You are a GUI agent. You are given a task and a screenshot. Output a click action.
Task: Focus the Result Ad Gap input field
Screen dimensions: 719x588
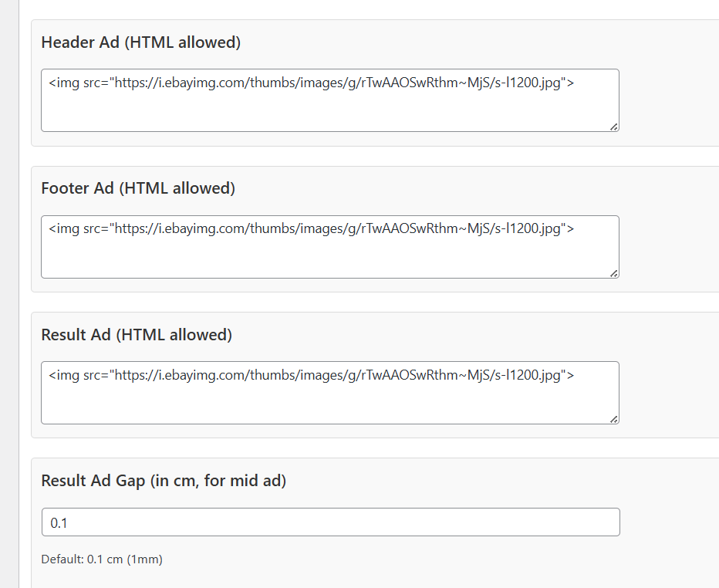click(x=330, y=522)
